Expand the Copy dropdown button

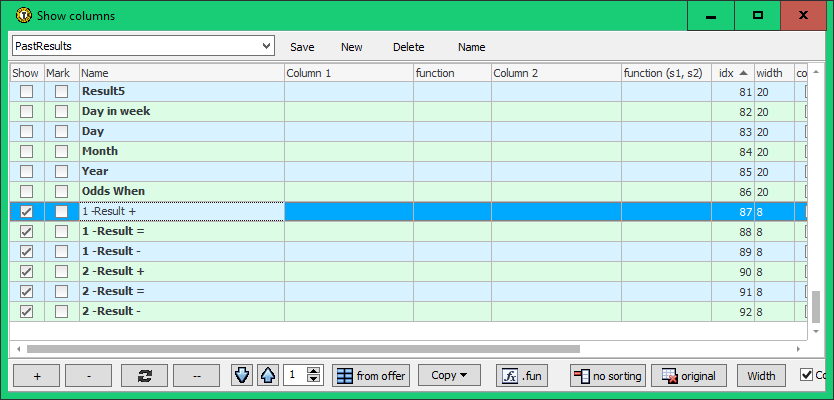point(449,376)
